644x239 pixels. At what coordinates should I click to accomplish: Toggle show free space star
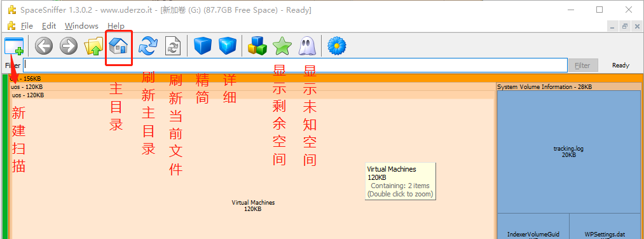(x=282, y=46)
